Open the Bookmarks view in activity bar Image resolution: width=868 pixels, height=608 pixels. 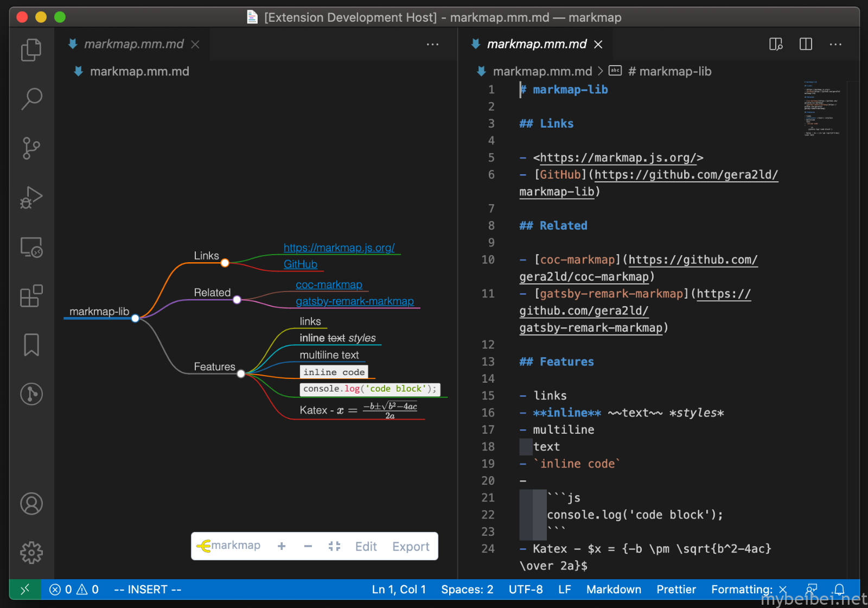pos(31,345)
